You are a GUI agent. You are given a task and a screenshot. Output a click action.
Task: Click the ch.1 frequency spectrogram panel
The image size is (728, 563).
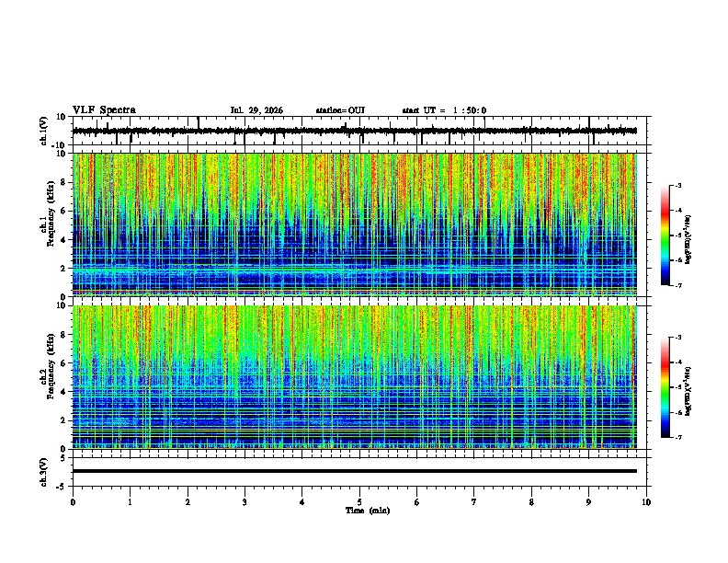[359, 224]
